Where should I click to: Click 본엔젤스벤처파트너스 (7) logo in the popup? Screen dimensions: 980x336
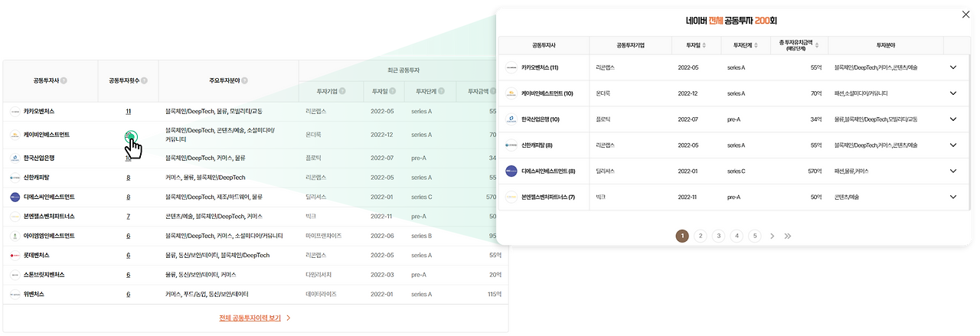click(x=511, y=197)
